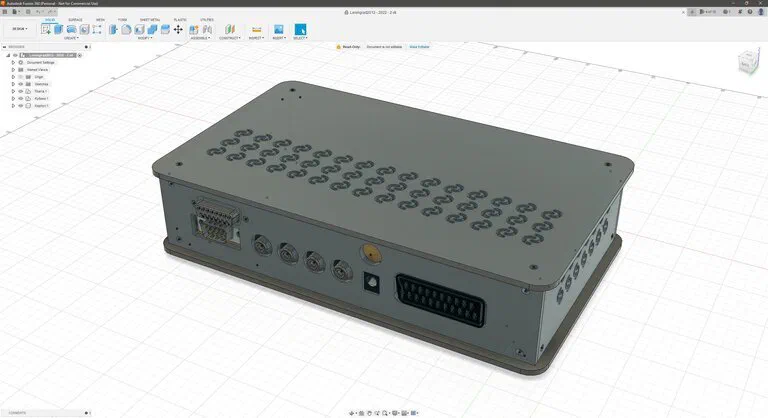768x418 pixels.
Task: Open Display Settings icon in navigation bar
Action: click(395, 413)
